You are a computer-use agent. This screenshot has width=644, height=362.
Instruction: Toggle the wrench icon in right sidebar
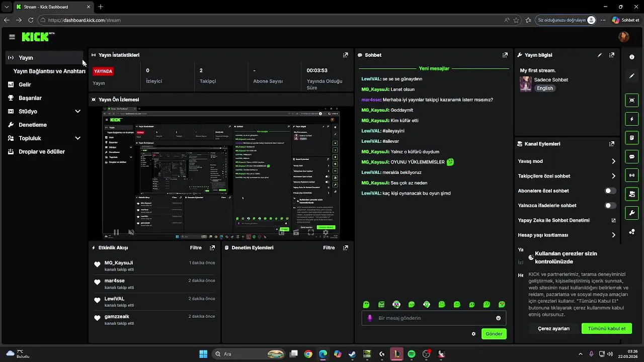632,213
